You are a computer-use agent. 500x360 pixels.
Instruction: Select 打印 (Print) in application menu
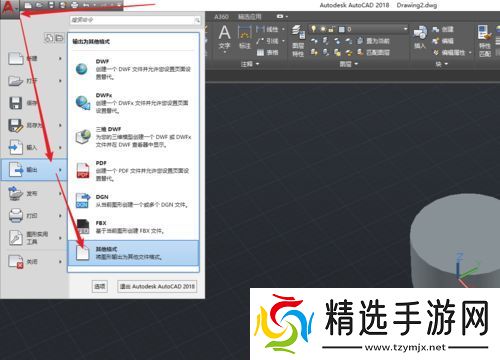(x=34, y=216)
